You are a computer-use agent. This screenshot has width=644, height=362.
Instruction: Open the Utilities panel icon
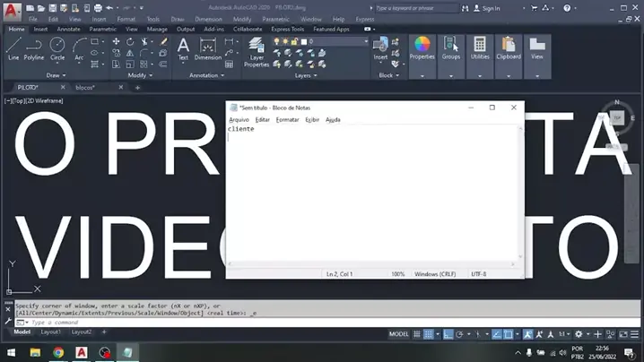480,48
